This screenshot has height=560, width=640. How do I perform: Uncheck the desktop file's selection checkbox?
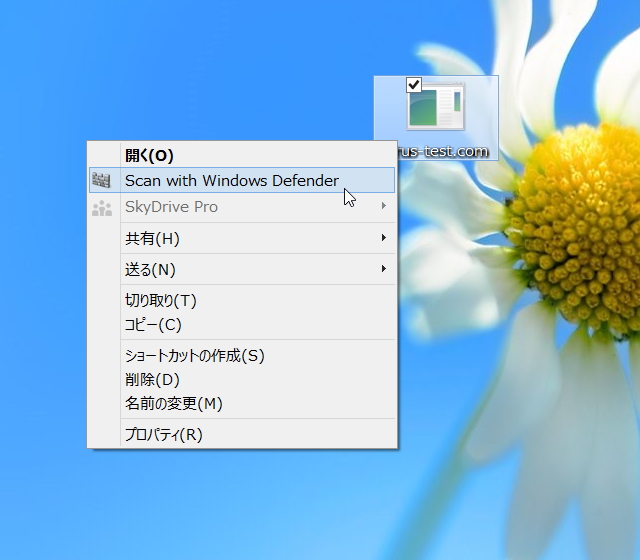(x=414, y=85)
